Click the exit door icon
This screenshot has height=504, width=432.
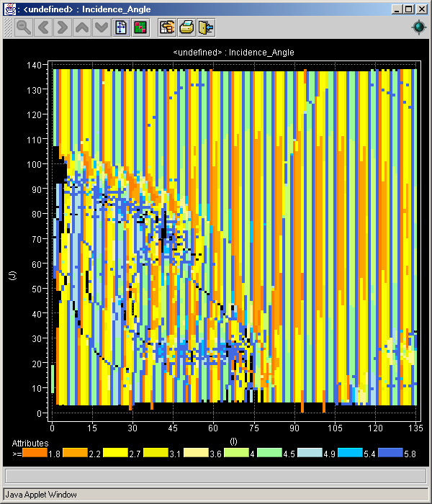(207, 27)
